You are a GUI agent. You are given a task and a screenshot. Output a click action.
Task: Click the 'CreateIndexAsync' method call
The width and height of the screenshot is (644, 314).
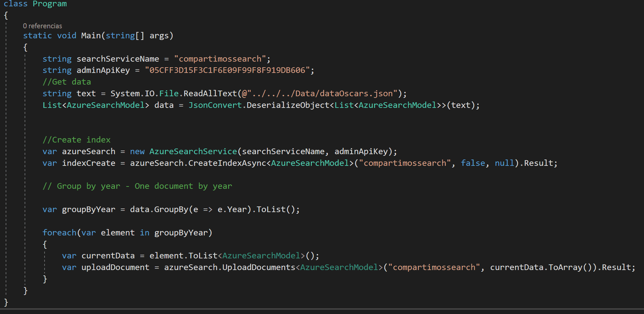pyautogui.click(x=227, y=163)
